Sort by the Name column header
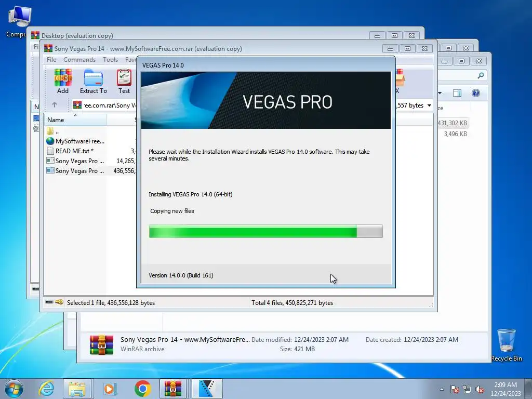Screen dimensions: 532x399 [x=75, y=120]
